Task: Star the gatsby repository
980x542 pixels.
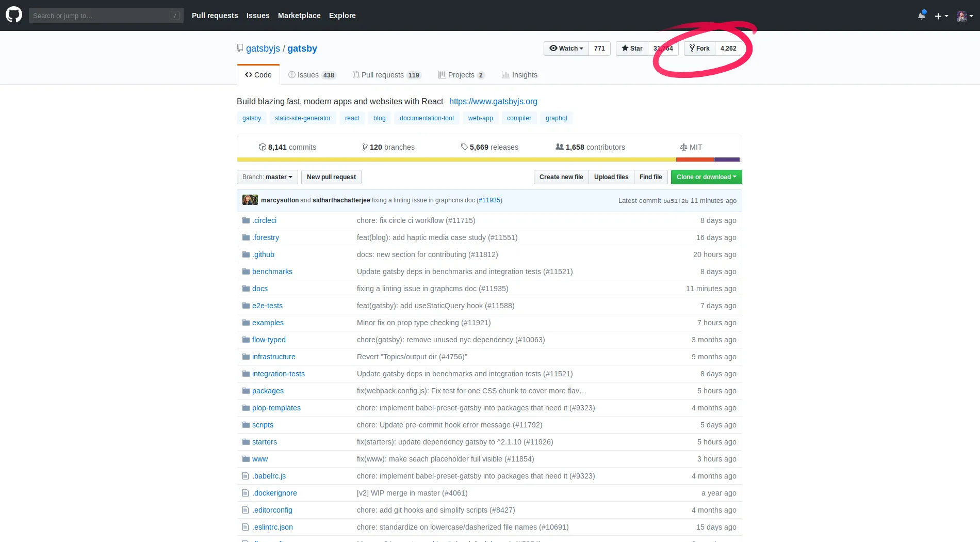Action: coord(632,49)
